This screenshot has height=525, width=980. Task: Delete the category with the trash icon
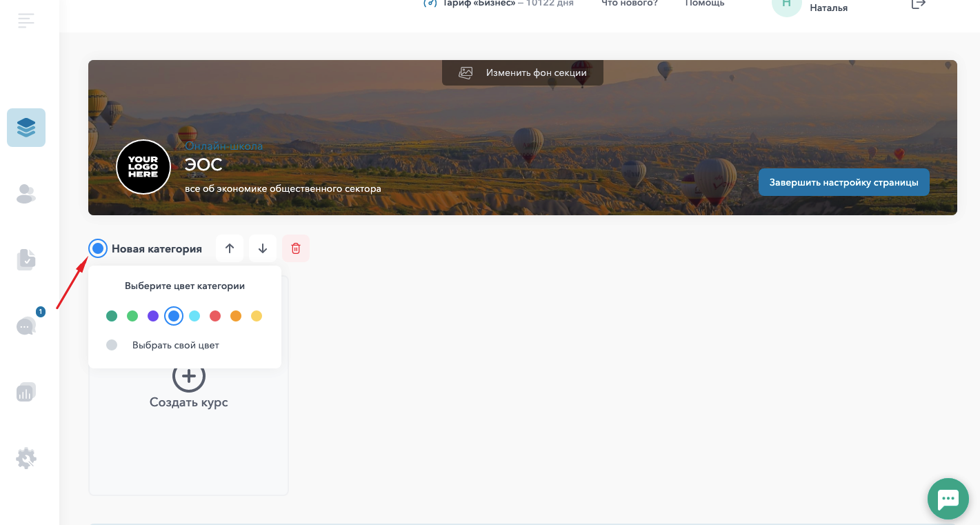296,248
